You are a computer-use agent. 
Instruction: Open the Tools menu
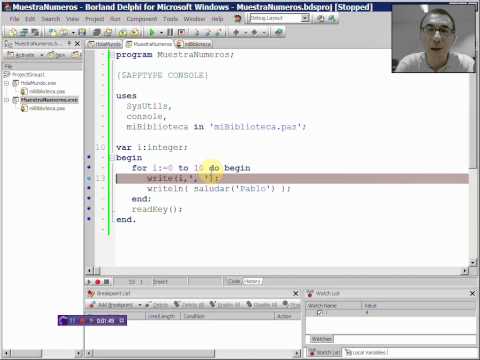170,19
